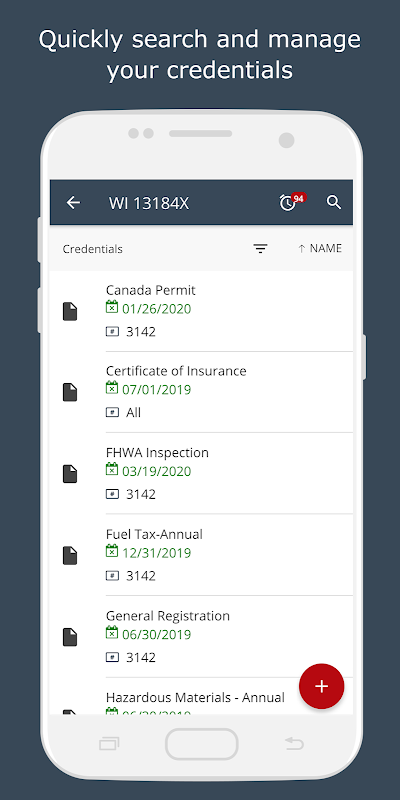Image resolution: width=400 pixels, height=800 pixels.
Task: Toggle sort order by NAME
Action: pyautogui.click(x=320, y=248)
